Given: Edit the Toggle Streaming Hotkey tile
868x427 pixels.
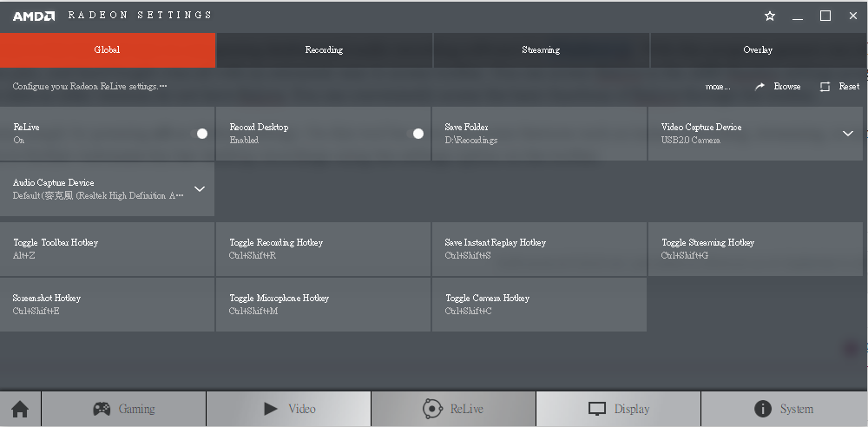Looking at the screenshot, I should coord(756,249).
